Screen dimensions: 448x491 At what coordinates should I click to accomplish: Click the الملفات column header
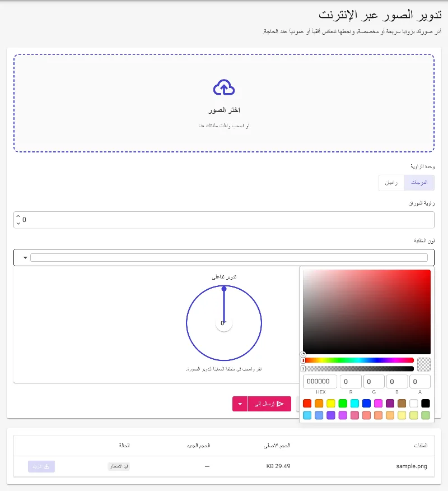[x=421, y=445]
